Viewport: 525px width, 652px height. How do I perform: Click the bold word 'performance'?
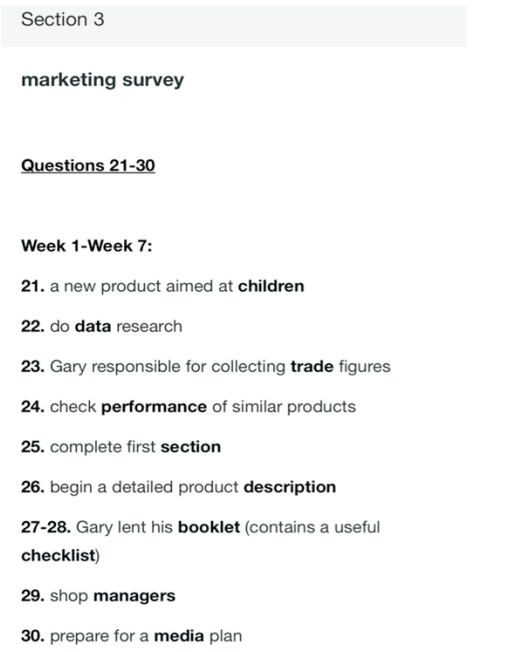(x=154, y=407)
